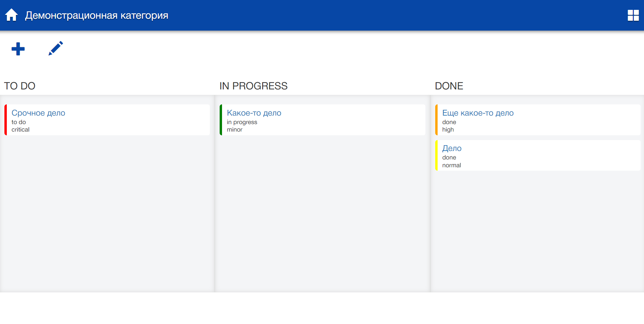The image size is (644, 324).
Task: Click the 'critical' priority label
Action: (20, 130)
